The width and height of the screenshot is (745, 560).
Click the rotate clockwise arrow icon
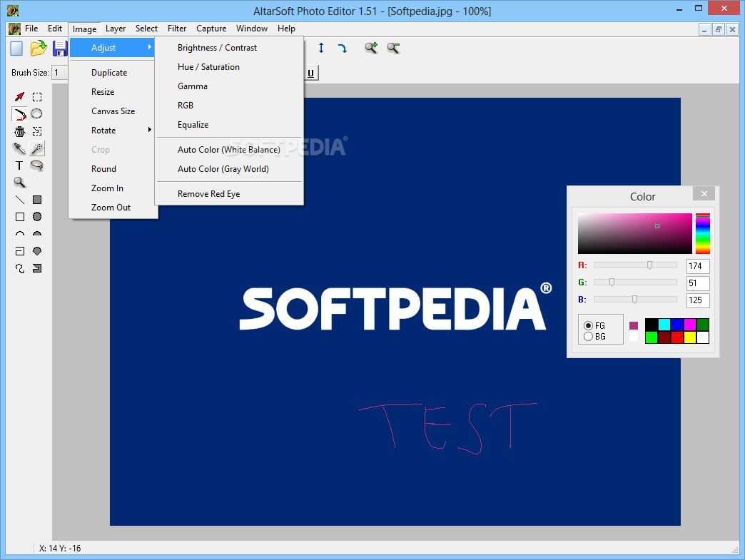point(343,48)
